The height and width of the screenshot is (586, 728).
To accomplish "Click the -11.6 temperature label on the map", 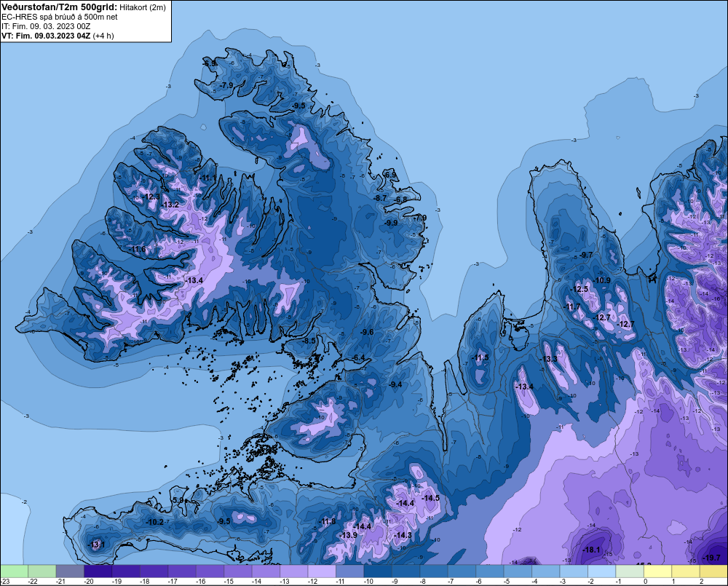I will click(x=137, y=250).
